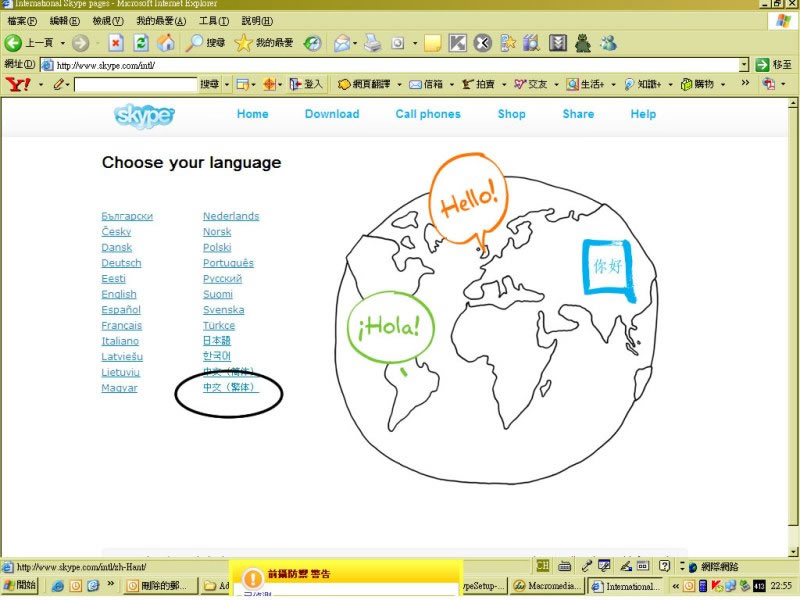Click the Yahoo toolbar search button

click(x=209, y=84)
